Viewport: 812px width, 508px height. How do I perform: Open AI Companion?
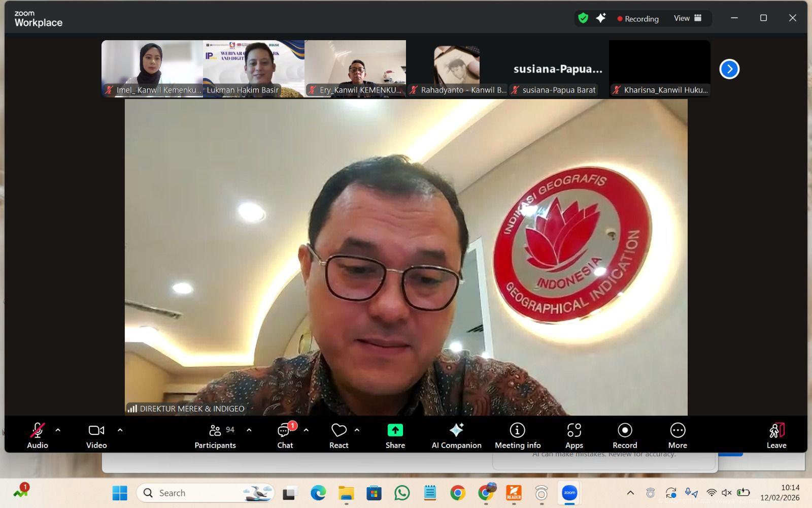coord(456,436)
